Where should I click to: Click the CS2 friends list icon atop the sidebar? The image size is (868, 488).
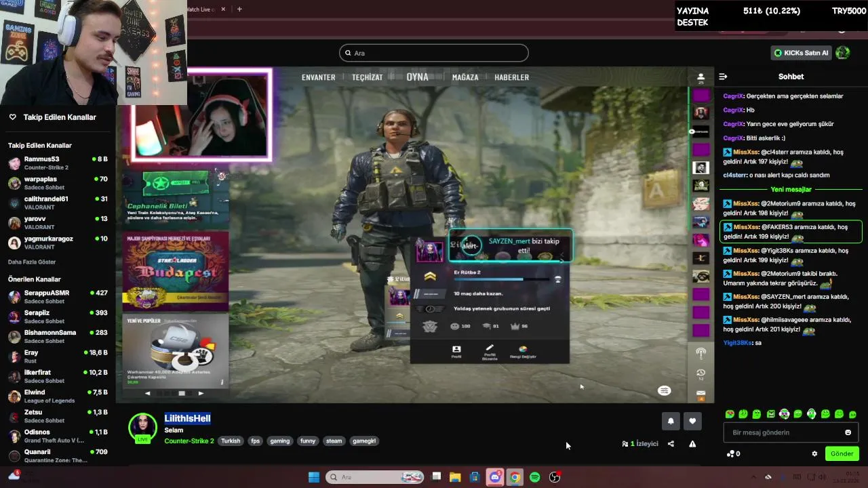[701, 78]
